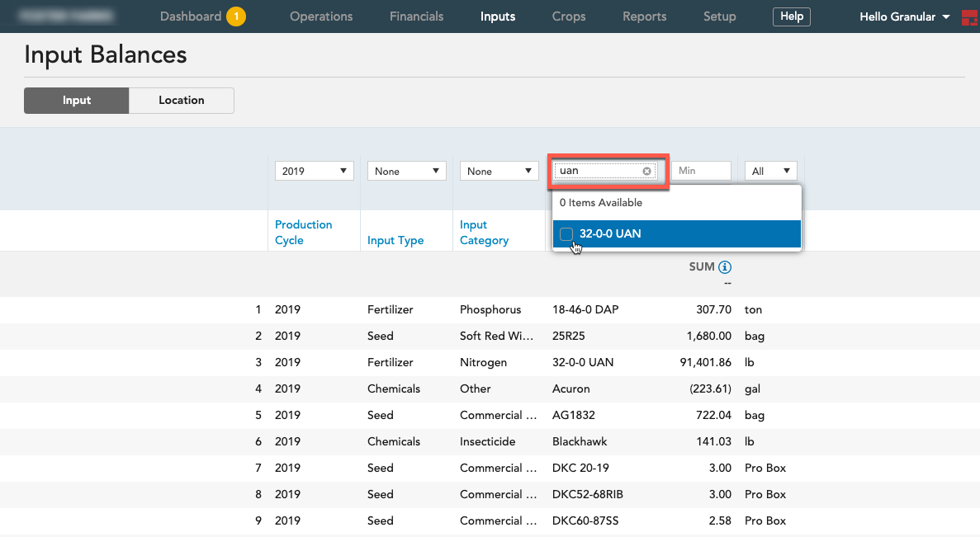
Task: Select the 32-0-0 UAN table row
Action: 490,362
